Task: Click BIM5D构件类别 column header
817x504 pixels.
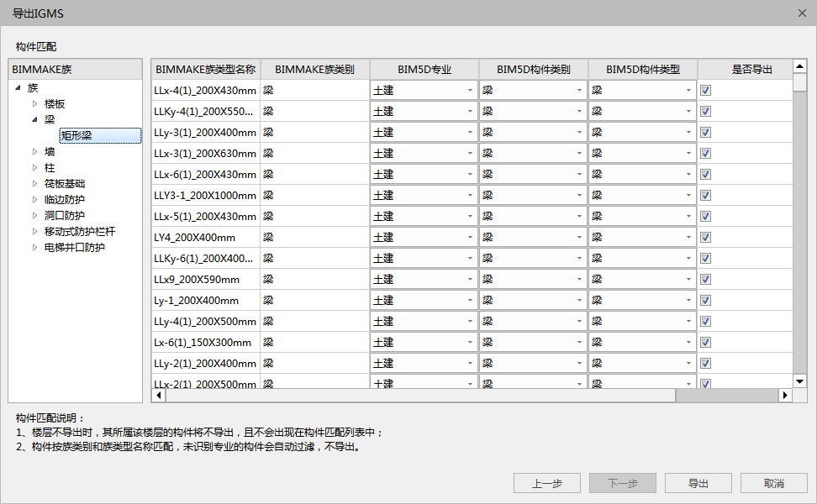Action: tap(534, 69)
